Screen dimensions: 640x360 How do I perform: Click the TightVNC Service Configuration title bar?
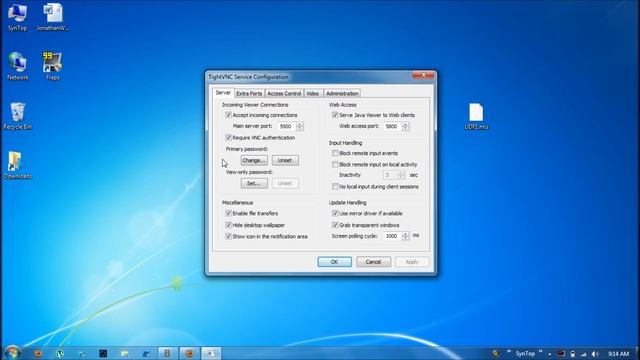pos(310,77)
